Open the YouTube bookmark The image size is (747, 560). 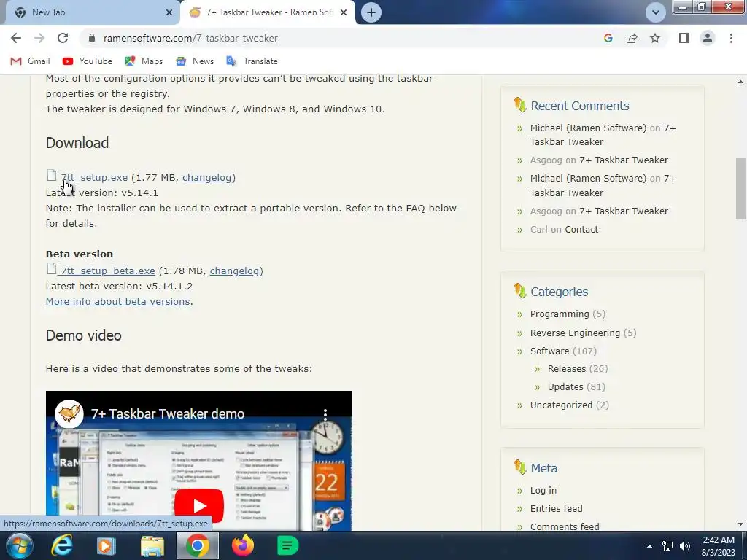[x=88, y=61]
